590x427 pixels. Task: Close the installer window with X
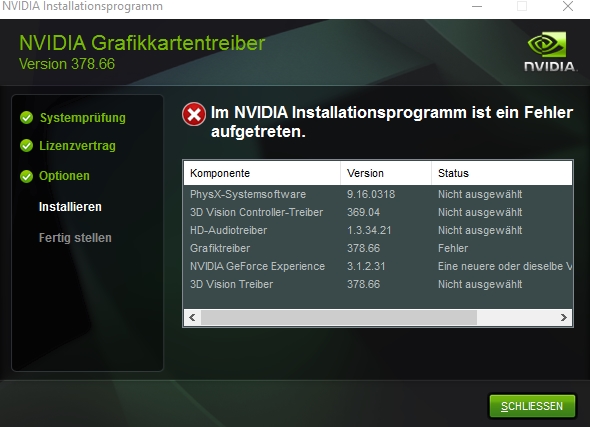pyautogui.click(x=568, y=6)
